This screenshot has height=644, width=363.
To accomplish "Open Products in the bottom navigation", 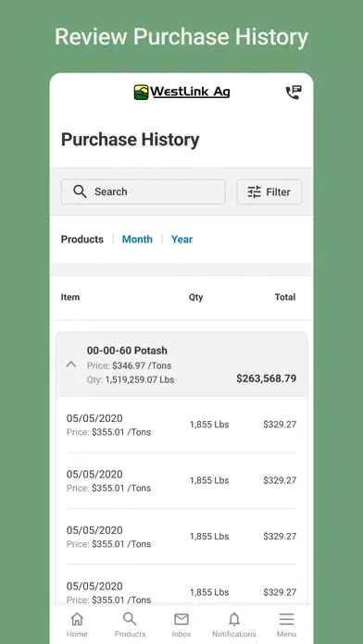I will [x=130, y=625].
